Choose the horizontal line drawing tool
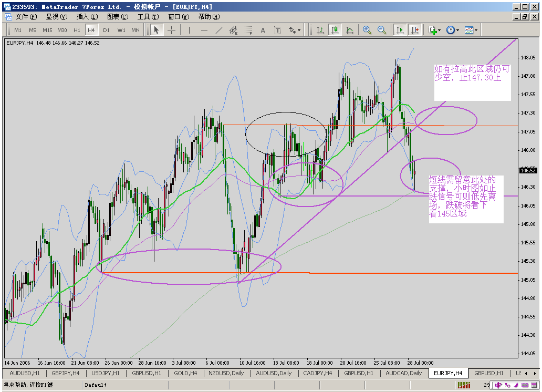The height and width of the screenshot is (392, 542). (x=204, y=30)
